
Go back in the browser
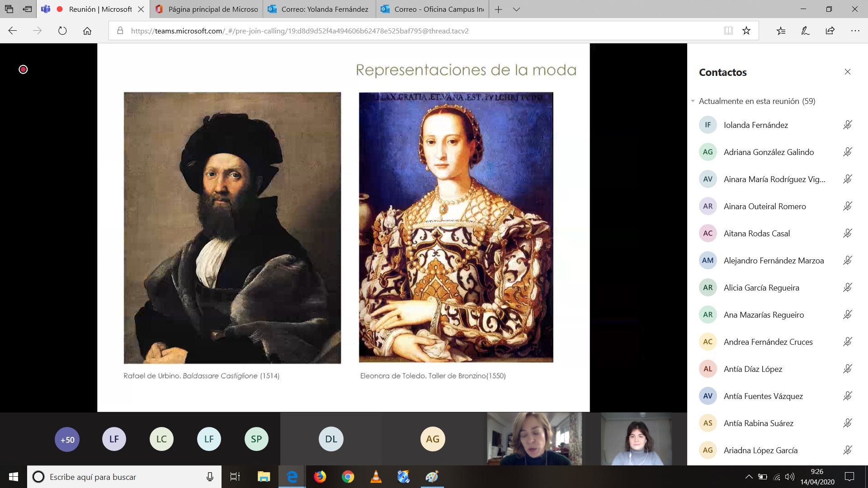click(13, 31)
